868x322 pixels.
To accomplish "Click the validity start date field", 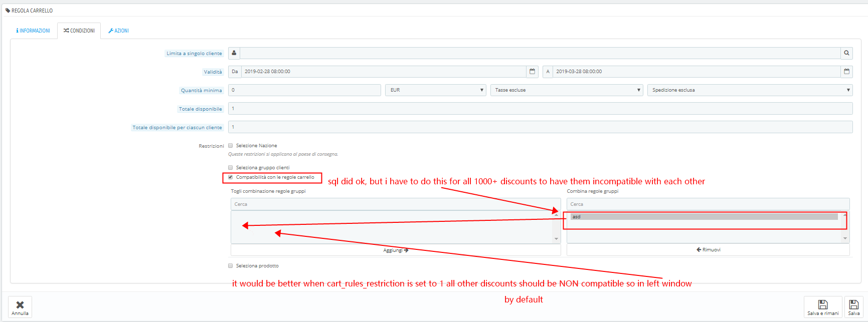I will 384,72.
